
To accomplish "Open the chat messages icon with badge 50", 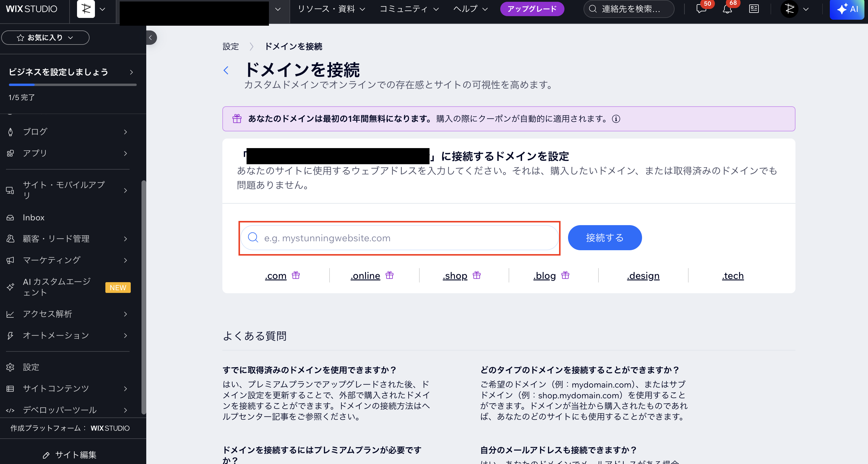I will point(701,9).
